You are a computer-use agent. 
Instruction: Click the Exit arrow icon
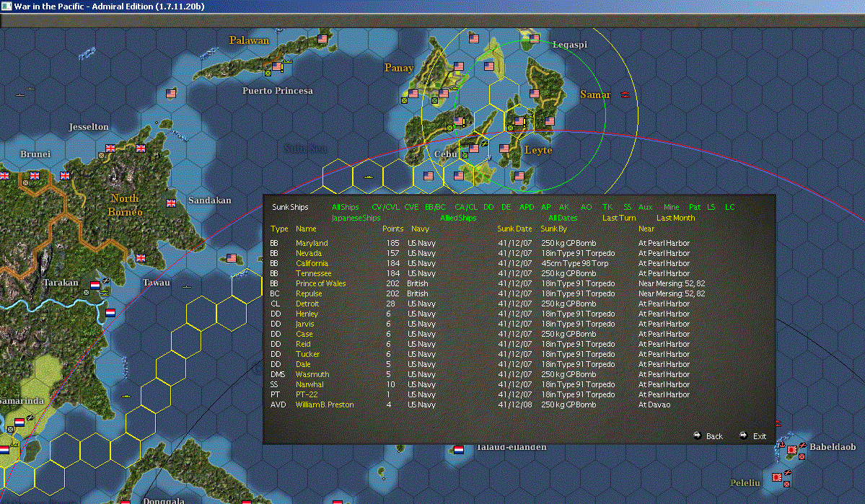[x=743, y=435]
